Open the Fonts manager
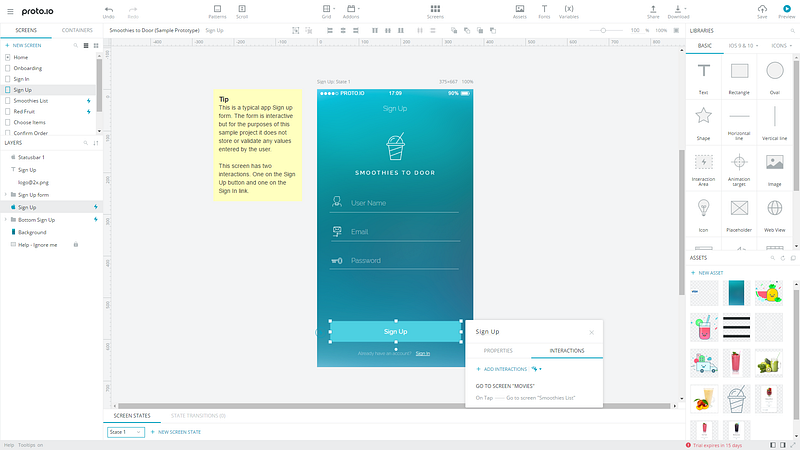The height and width of the screenshot is (450, 800). (x=544, y=12)
